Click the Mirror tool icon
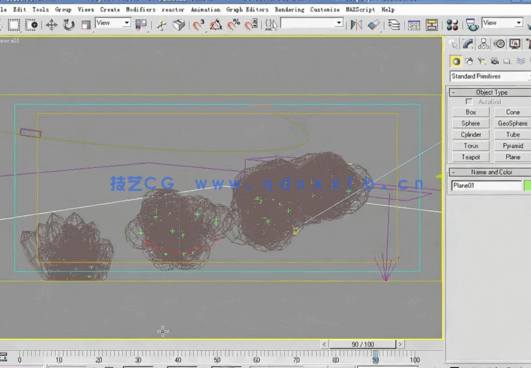This screenshot has width=531, height=368. coord(356,25)
